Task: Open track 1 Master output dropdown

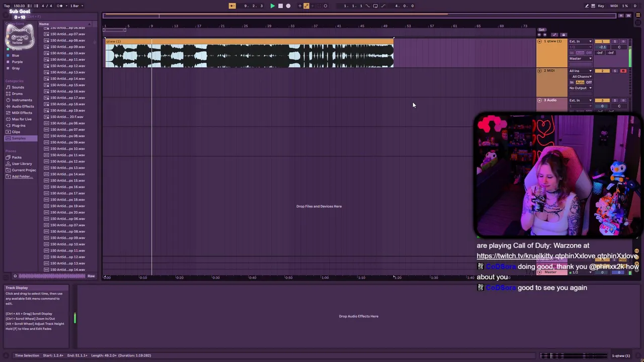Action: pyautogui.click(x=581, y=58)
